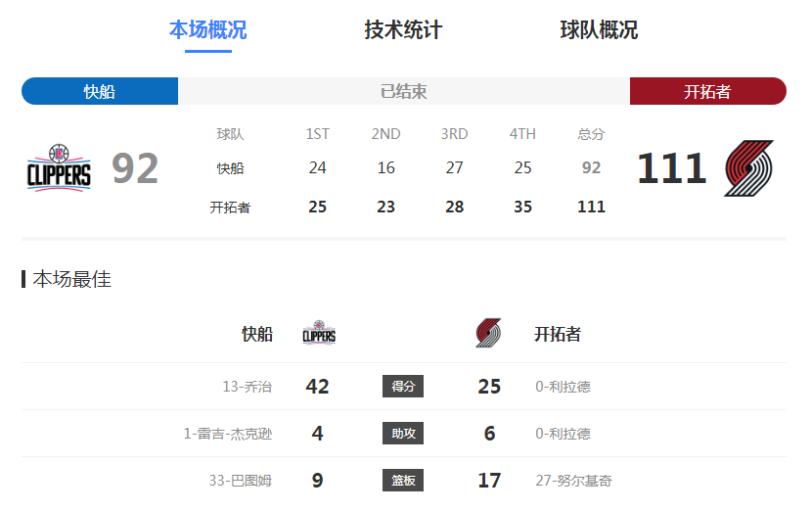Viewport: 812px width, 511px height.
Task: Open the 球队概况 tab
Action: [599, 30]
